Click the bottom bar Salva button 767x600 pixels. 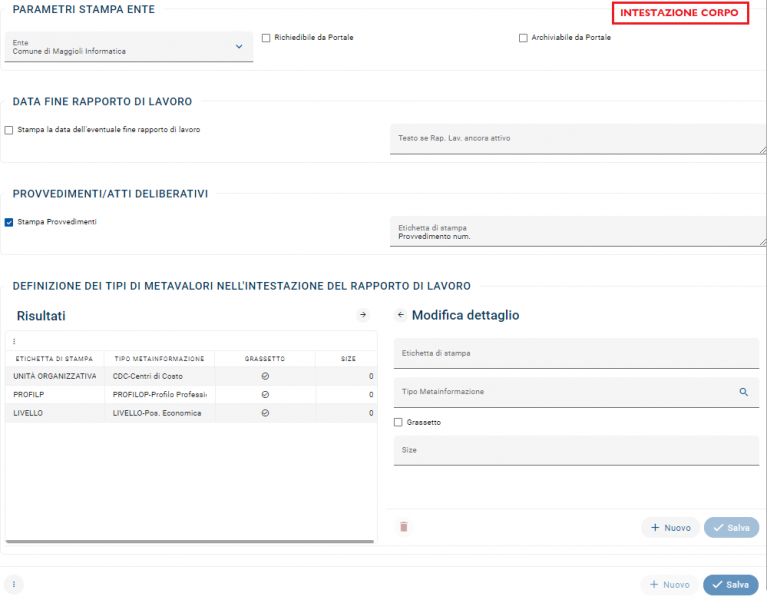731,585
